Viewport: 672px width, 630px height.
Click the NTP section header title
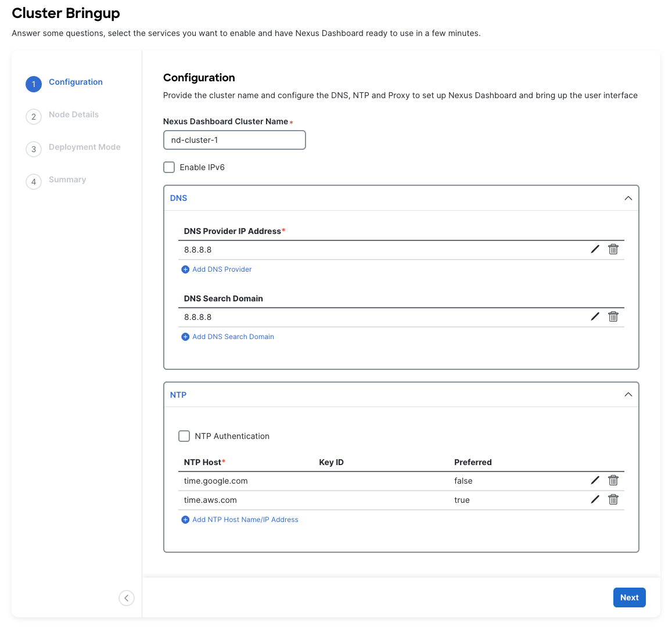point(178,395)
